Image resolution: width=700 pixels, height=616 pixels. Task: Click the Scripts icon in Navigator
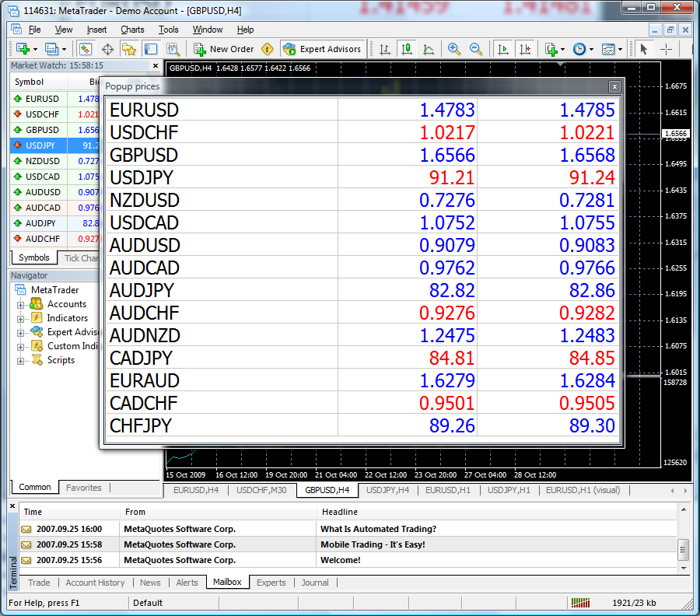[x=36, y=360]
